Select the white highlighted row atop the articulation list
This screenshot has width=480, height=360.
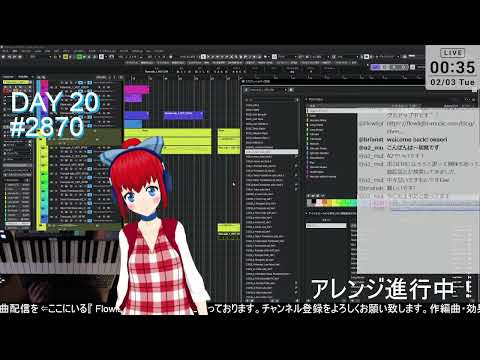point(332,110)
